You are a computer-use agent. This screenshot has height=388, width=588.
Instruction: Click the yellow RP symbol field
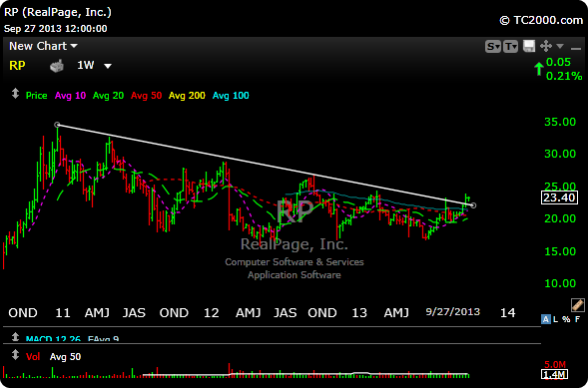tap(17, 66)
